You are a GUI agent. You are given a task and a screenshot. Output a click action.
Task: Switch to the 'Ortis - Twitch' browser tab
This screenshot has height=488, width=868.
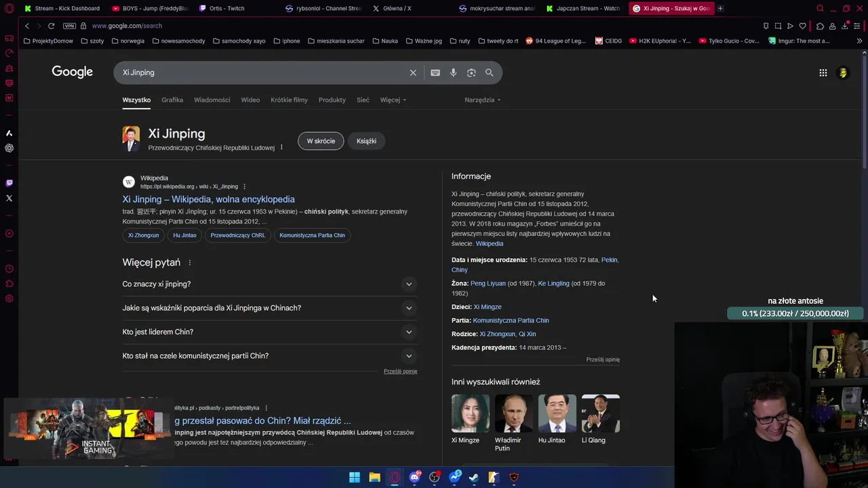point(227,9)
